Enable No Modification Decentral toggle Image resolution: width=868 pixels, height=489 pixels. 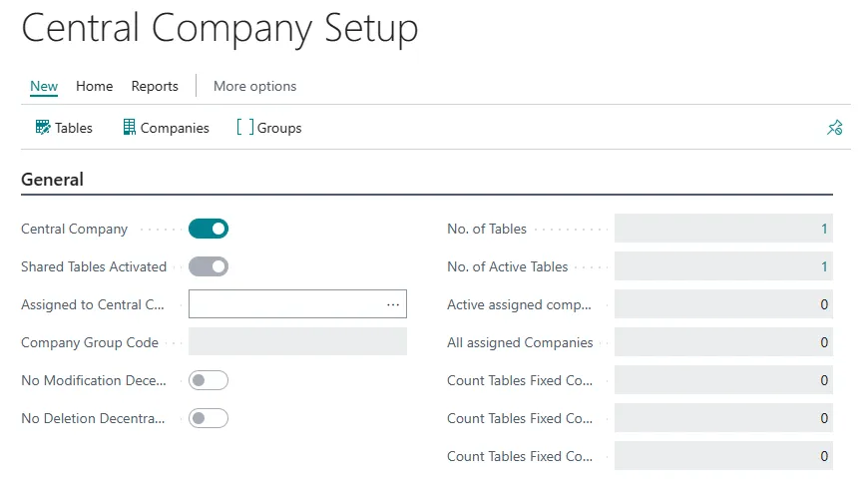coord(209,380)
